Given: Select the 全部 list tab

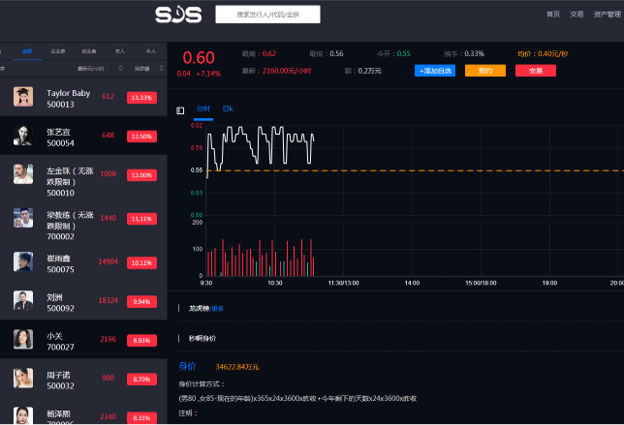Looking at the screenshot, I should point(27,50).
